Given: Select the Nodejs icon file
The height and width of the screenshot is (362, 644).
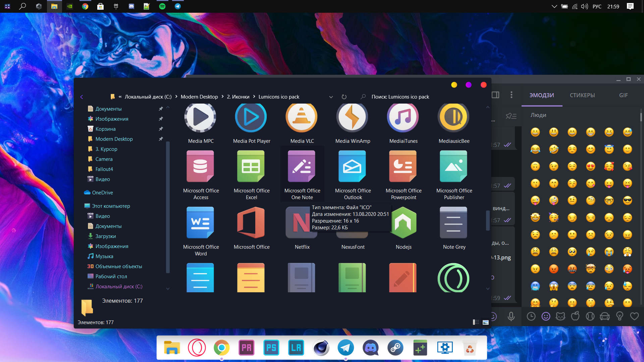Looking at the screenshot, I should [x=403, y=228].
